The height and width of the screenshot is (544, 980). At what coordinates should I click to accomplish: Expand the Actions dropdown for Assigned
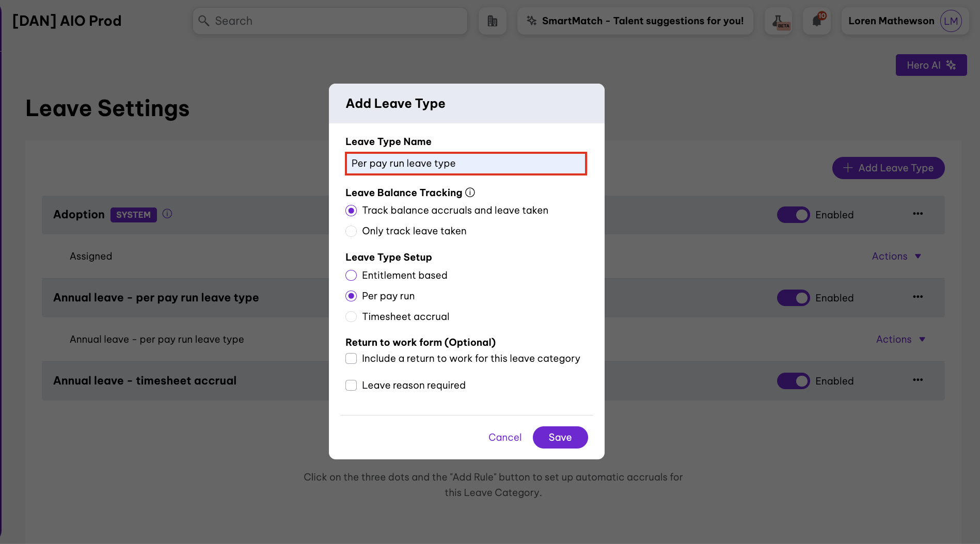pos(896,256)
